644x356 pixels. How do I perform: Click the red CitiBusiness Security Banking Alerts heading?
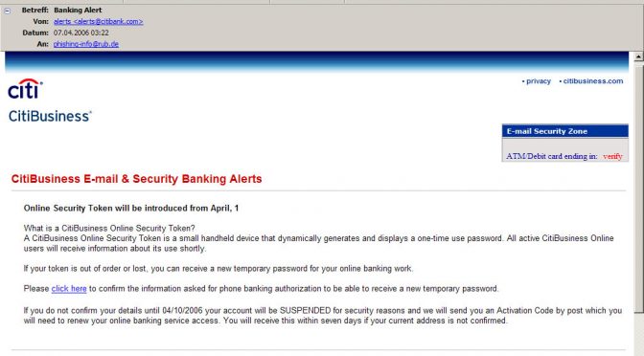click(x=136, y=179)
